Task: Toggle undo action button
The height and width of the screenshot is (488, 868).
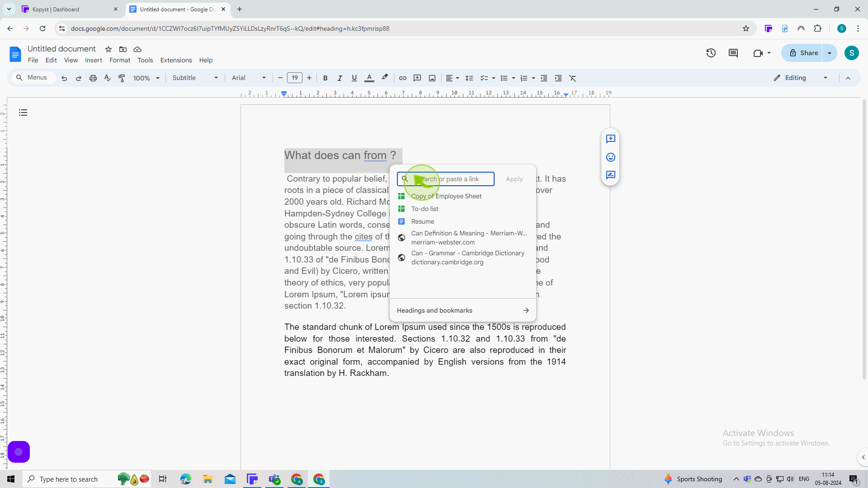Action: point(64,78)
